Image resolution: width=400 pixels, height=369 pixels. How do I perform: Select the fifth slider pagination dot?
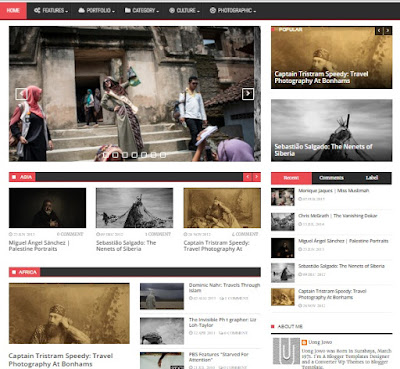click(144, 155)
